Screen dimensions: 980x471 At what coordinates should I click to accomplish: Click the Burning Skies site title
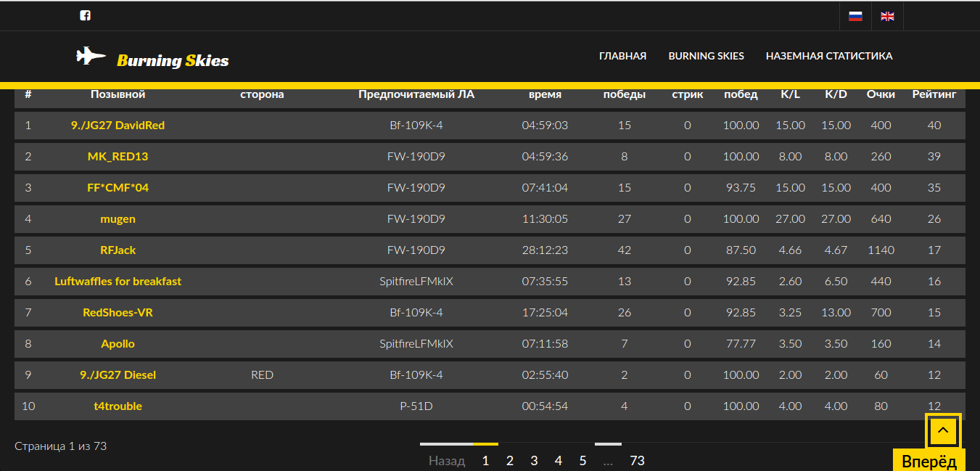coord(173,60)
